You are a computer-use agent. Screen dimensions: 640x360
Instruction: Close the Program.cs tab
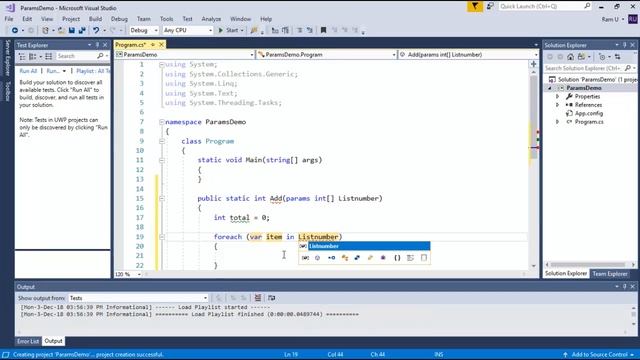(161, 44)
